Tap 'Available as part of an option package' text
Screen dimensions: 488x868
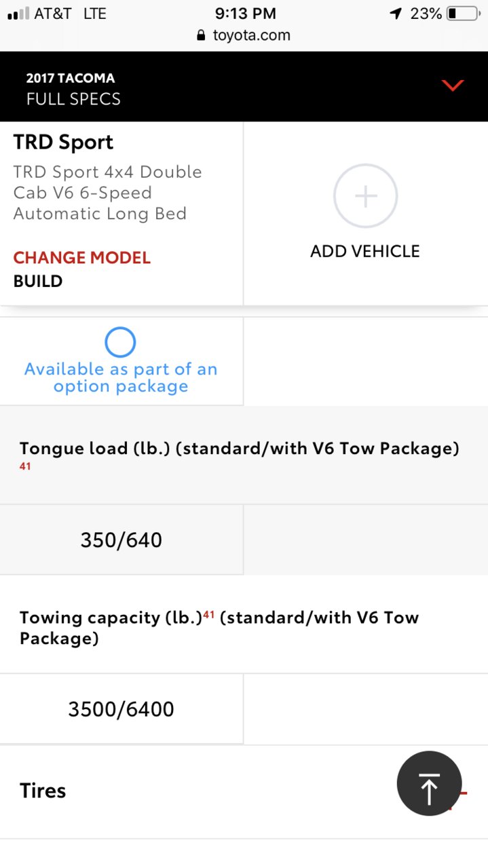click(x=121, y=378)
